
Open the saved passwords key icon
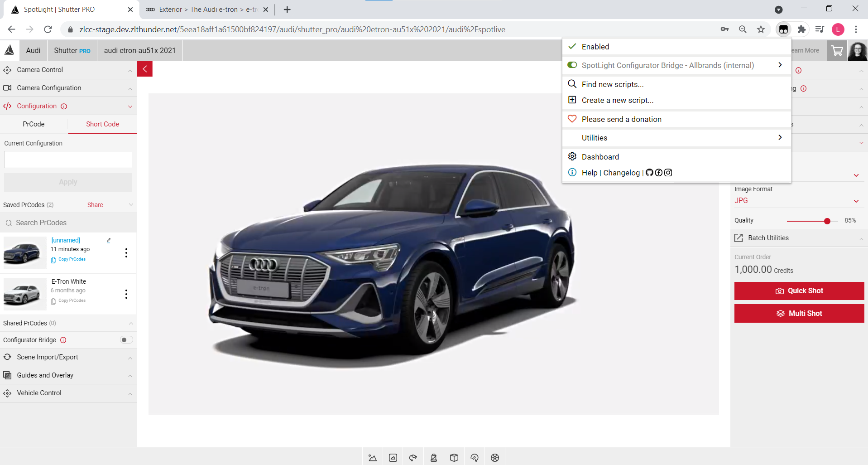click(725, 29)
